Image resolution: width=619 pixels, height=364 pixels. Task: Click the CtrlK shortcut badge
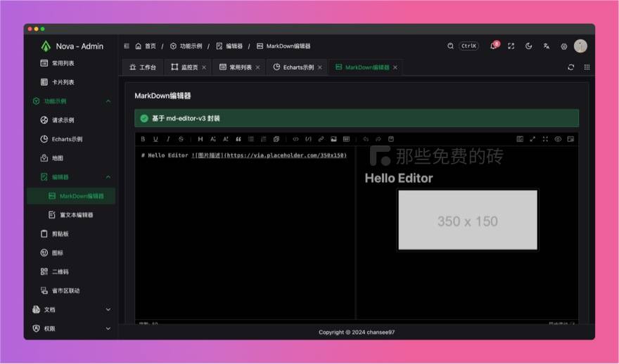[x=468, y=46]
